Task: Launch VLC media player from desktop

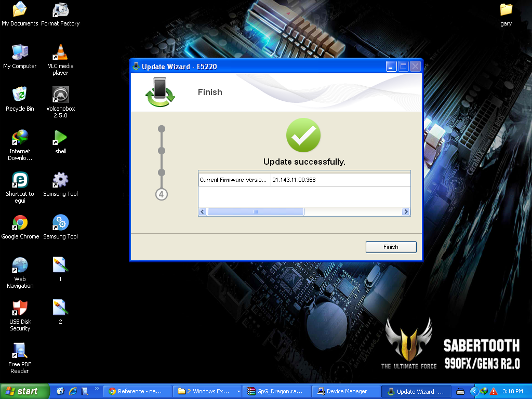Action: click(61, 52)
